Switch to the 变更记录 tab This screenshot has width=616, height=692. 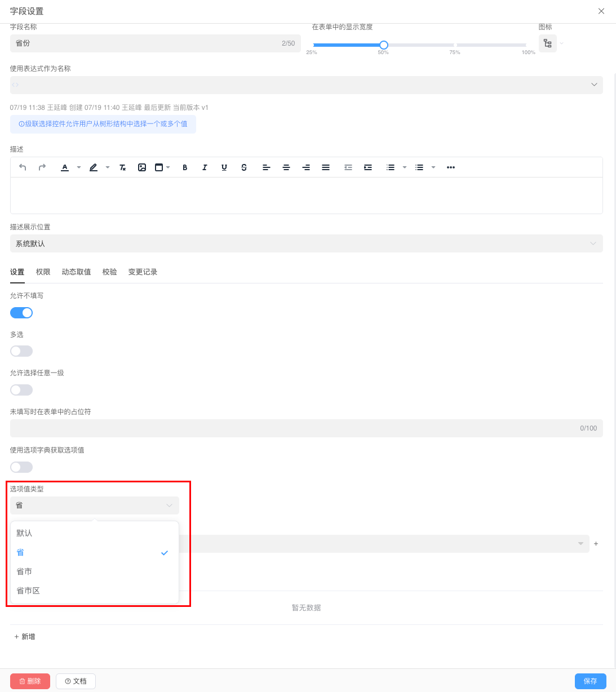pos(143,272)
